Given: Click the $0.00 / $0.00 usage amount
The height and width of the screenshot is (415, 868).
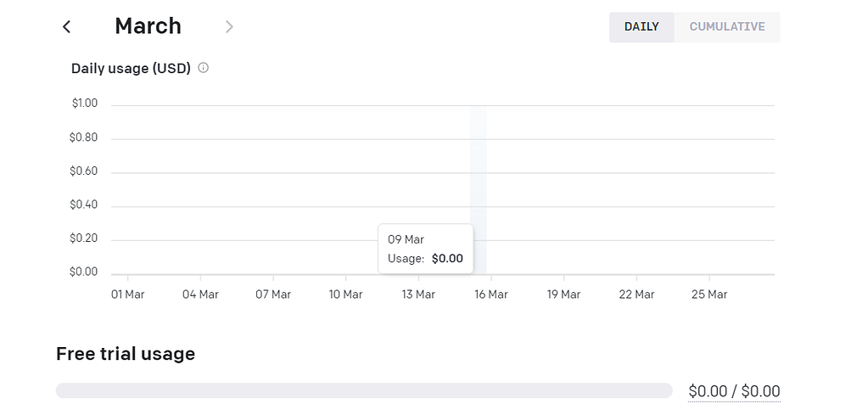Looking at the screenshot, I should tap(734, 391).
